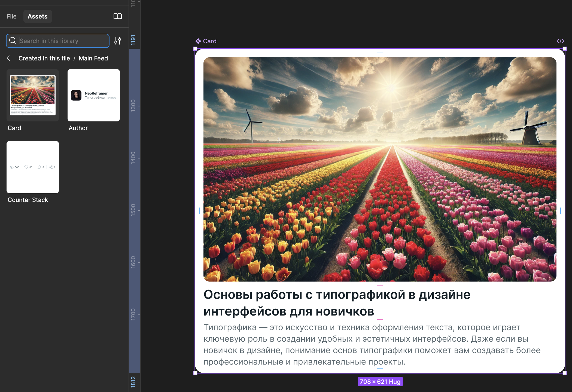The height and width of the screenshot is (392, 572).
Task: Open asset filter settings icon
Action: click(118, 41)
